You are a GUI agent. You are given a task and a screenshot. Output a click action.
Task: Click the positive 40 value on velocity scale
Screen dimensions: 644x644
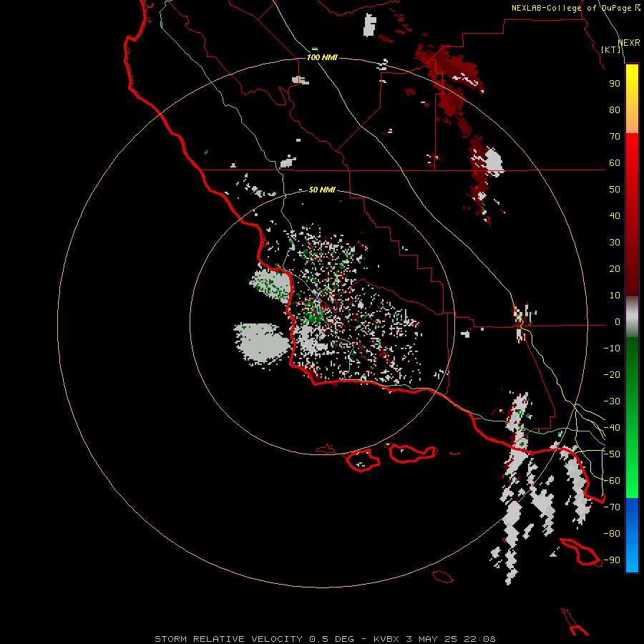(x=615, y=216)
